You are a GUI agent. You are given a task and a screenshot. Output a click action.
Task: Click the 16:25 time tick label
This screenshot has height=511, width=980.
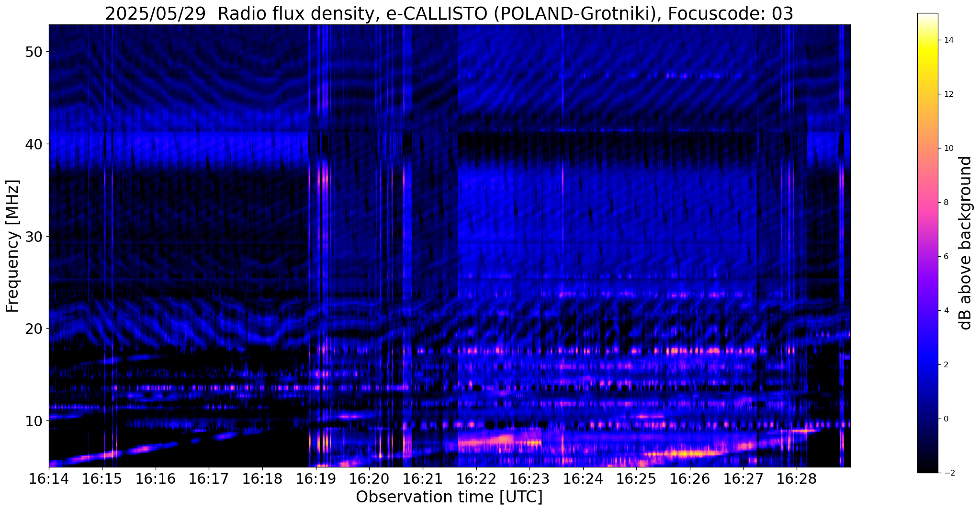tap(636, 479)
